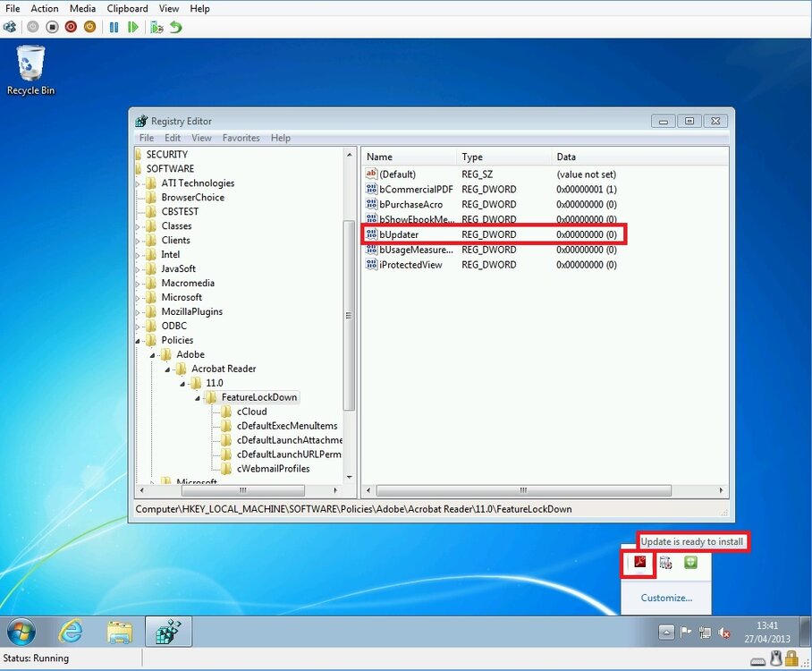This screenshot has width=812, height=671.
Task: Click the mouse icon in status bar
Action: tap(775, 658)
